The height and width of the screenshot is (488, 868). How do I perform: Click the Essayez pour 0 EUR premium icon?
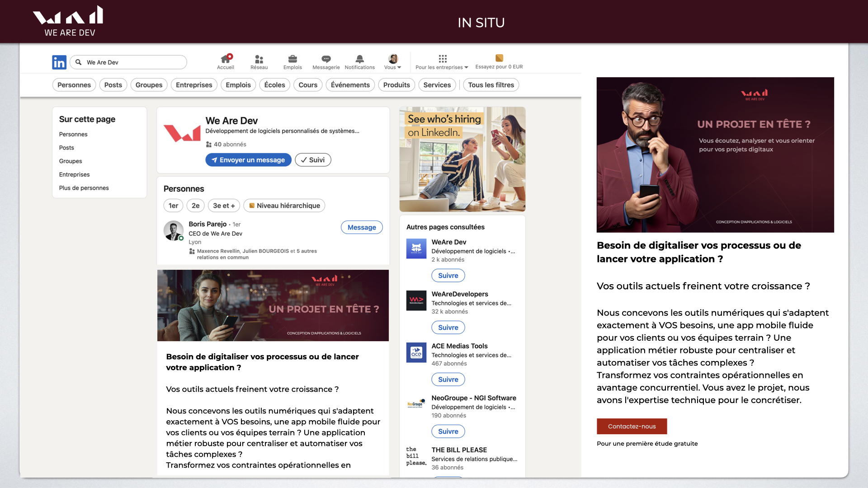tap(499, 58)
